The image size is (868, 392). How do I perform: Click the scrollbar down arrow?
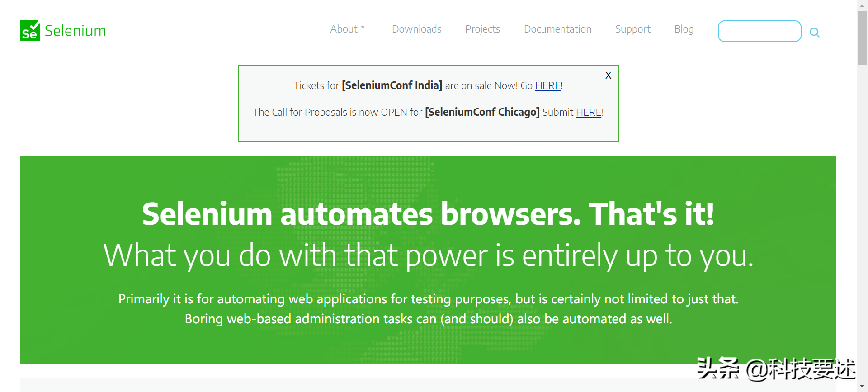pos(862,387)
